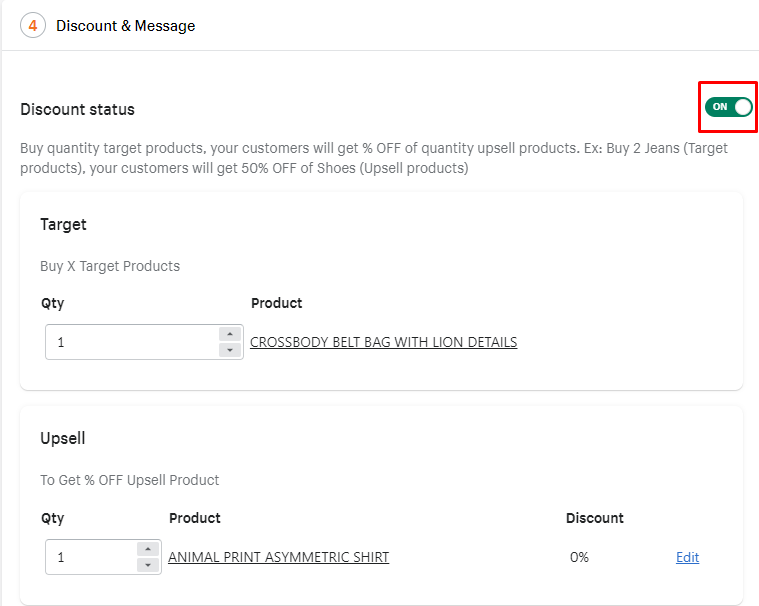Toggle the Discount status switch off
This screenshot has width=759, height=606.
[x=728, y=107]
